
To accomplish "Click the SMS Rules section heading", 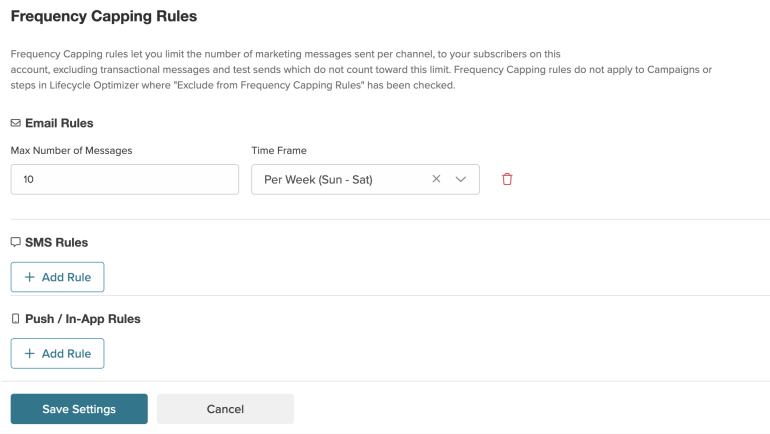I will (x=56, y=242).
